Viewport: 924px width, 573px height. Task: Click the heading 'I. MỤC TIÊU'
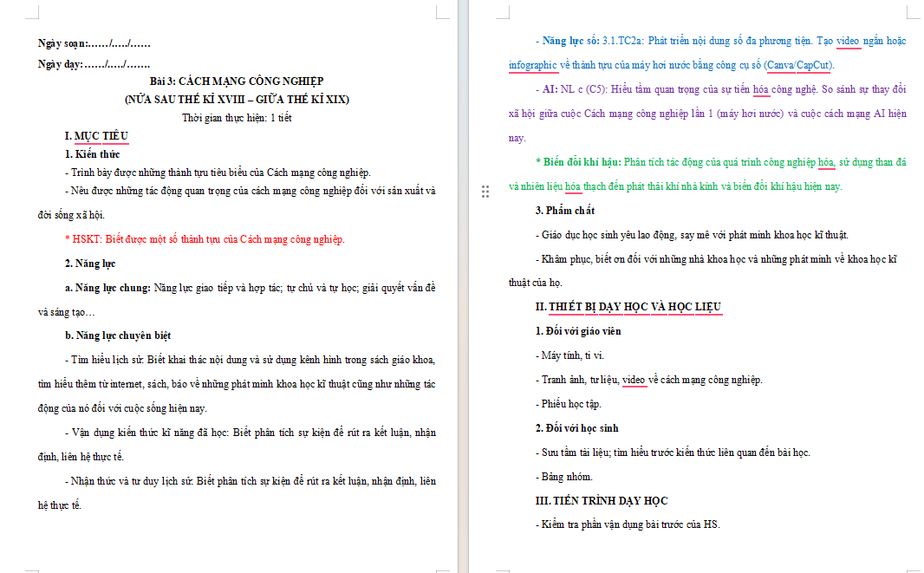pos(96,136)
